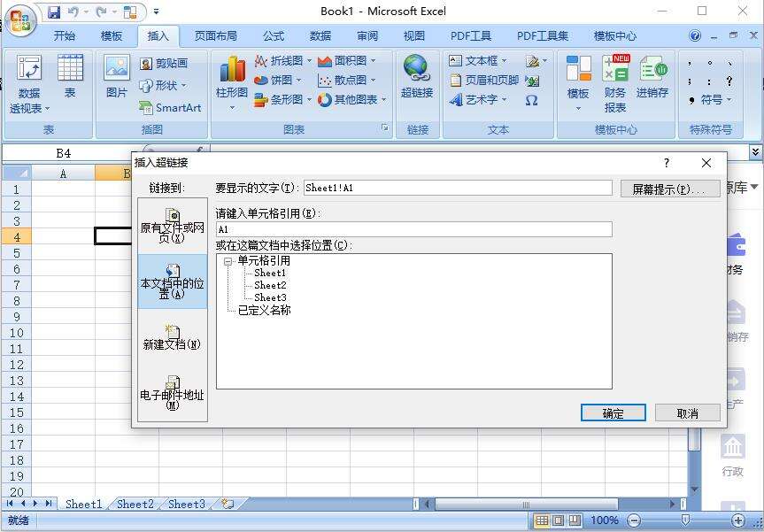Click the zoom out minus button
764x532 pixels.
[634, 520]
